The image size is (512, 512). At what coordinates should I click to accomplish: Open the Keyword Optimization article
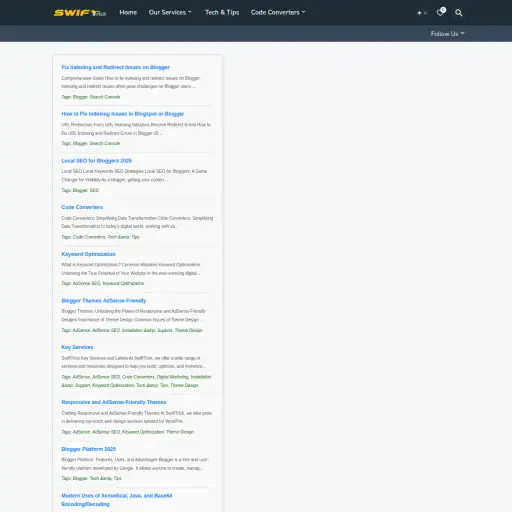pyautogui.click(x=88, y=254)
